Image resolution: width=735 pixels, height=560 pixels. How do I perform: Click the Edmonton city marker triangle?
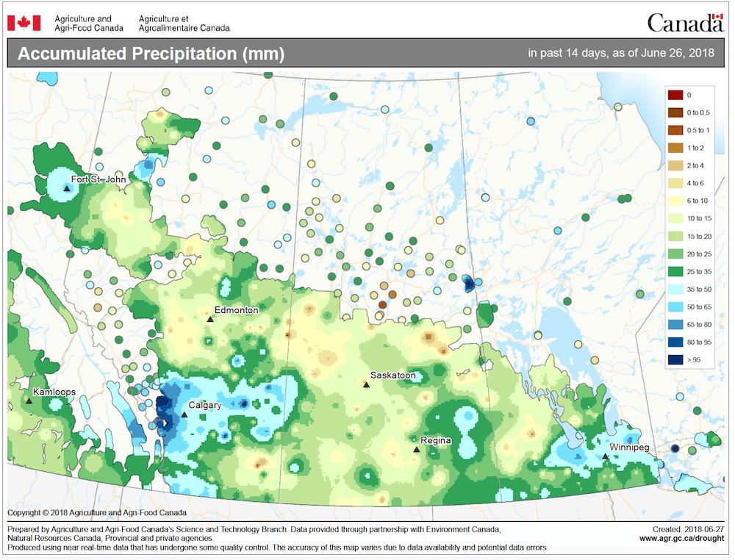coord(210,319)
